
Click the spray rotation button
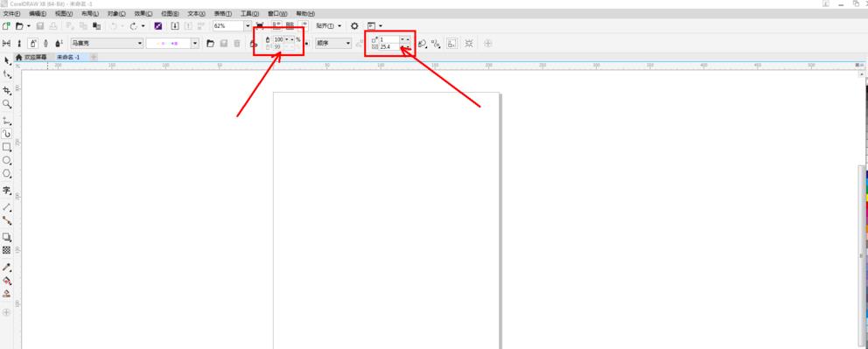point(423,43)
